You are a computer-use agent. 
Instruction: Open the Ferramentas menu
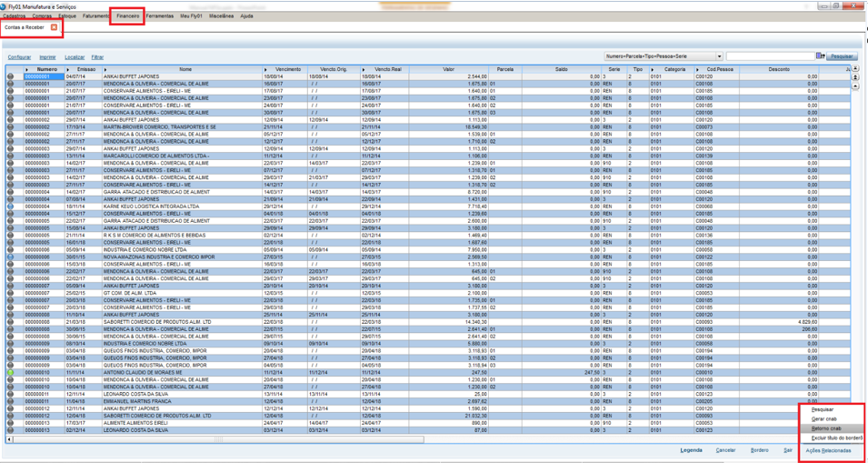click(x=160, y=16)
